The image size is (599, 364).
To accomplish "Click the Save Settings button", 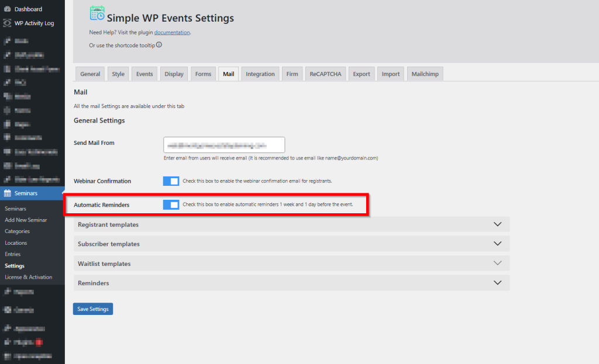I will click(x=93, y=309).
